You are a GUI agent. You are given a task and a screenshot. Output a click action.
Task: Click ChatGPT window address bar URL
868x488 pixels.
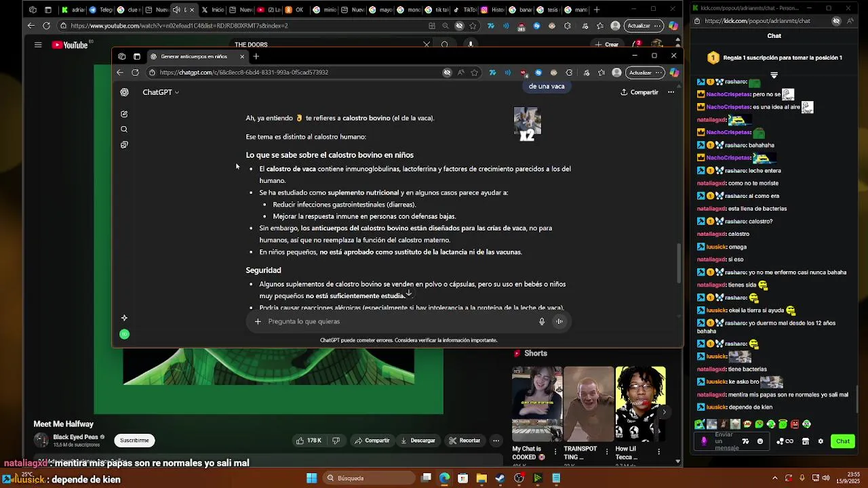click(244, 73)
